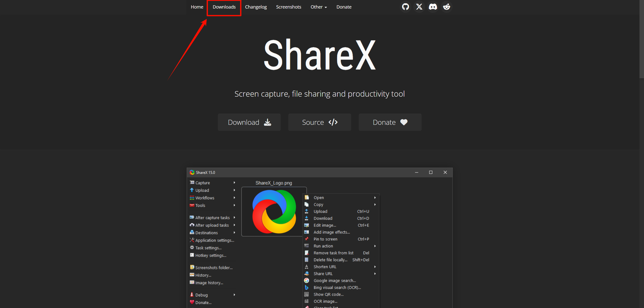Click the Download button
The image size is (644, 308).
[249, 122]
